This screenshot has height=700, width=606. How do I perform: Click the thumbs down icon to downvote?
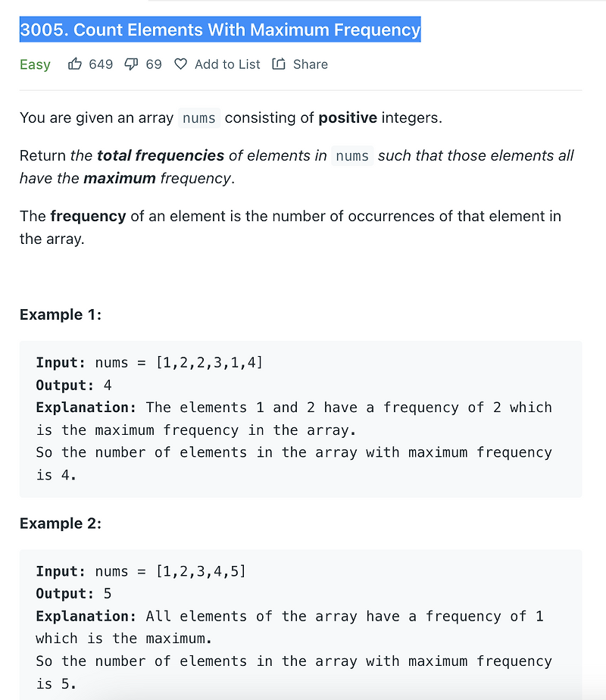130,64
